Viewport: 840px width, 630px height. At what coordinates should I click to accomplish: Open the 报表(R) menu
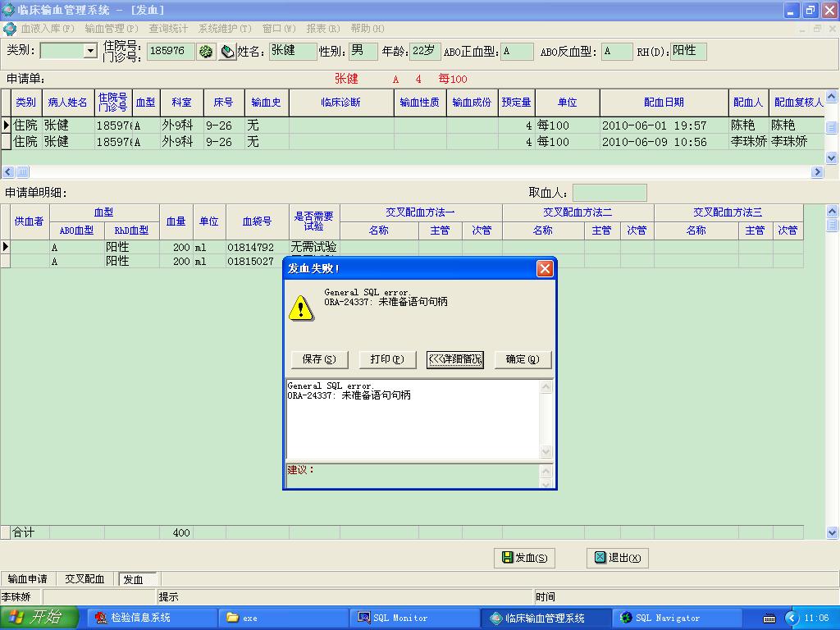tap(323, 29)
